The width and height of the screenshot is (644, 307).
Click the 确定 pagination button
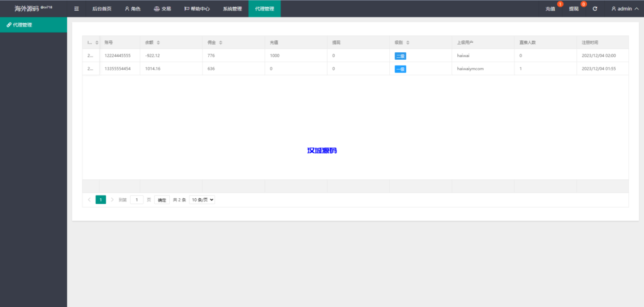point(162,199)
